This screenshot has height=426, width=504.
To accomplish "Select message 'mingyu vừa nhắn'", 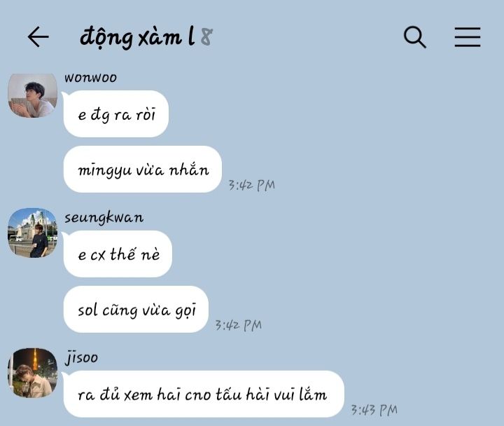I will tap(143, 170).
